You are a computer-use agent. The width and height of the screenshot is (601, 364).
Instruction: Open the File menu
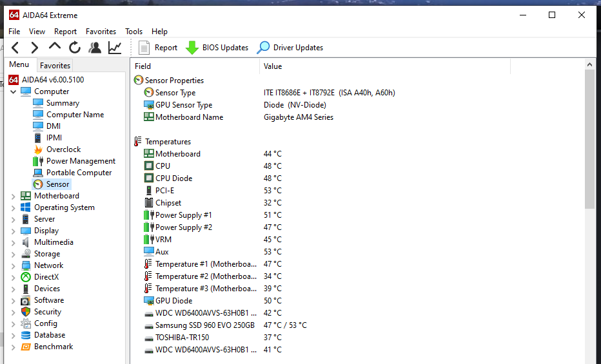pyautogui.click(x=14, y=32)
